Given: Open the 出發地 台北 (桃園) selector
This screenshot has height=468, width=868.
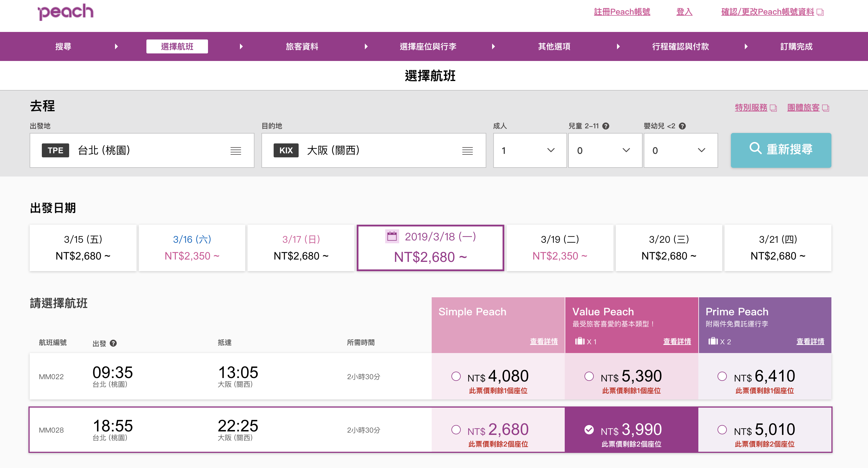Looking at the screenshot, I should [x=142, y=150].
